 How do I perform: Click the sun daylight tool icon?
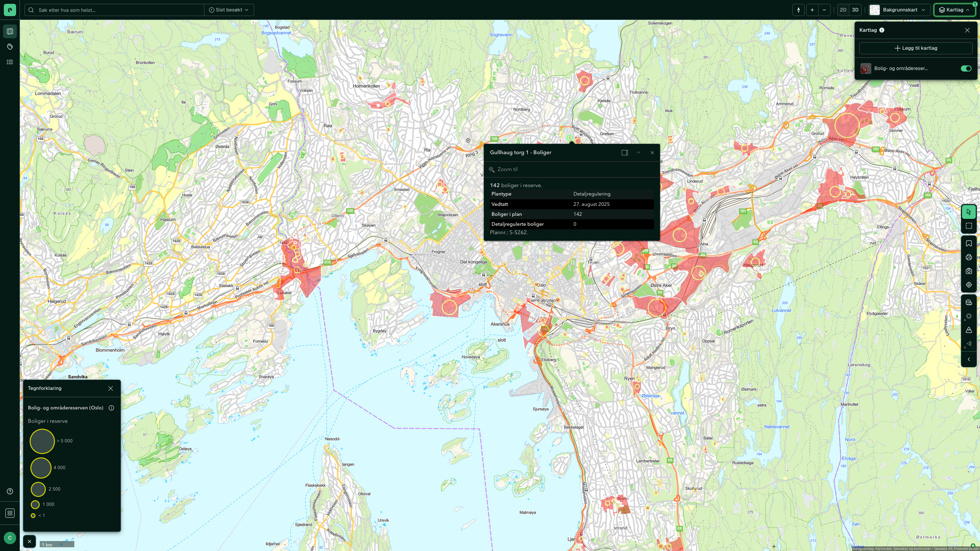tap(969, 316)
